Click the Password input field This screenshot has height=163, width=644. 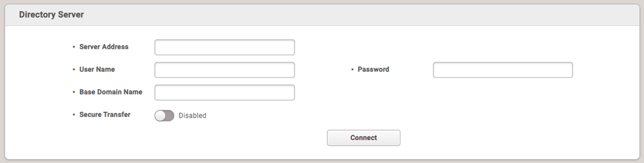[x=503, y=70]
